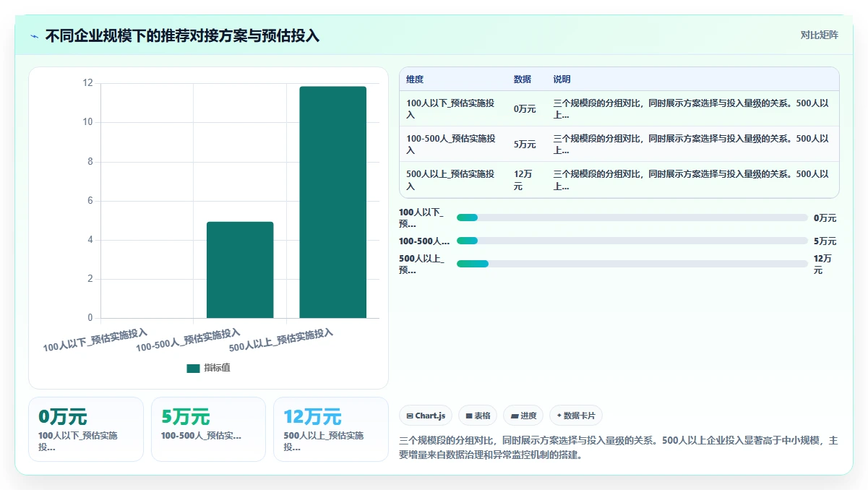
Task: Click the 指标值 legend text
Action: [x=217, y=368]
